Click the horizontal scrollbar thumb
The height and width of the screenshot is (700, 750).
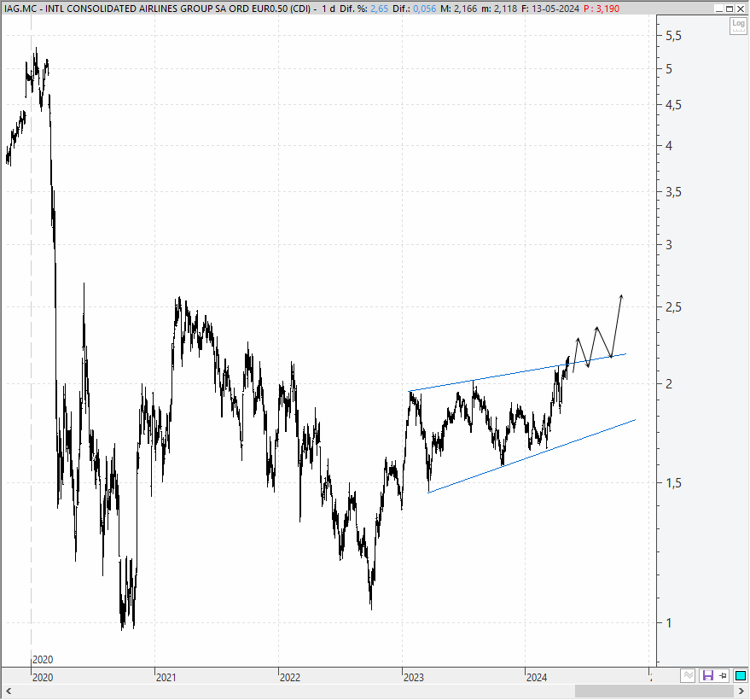(654, 691)
